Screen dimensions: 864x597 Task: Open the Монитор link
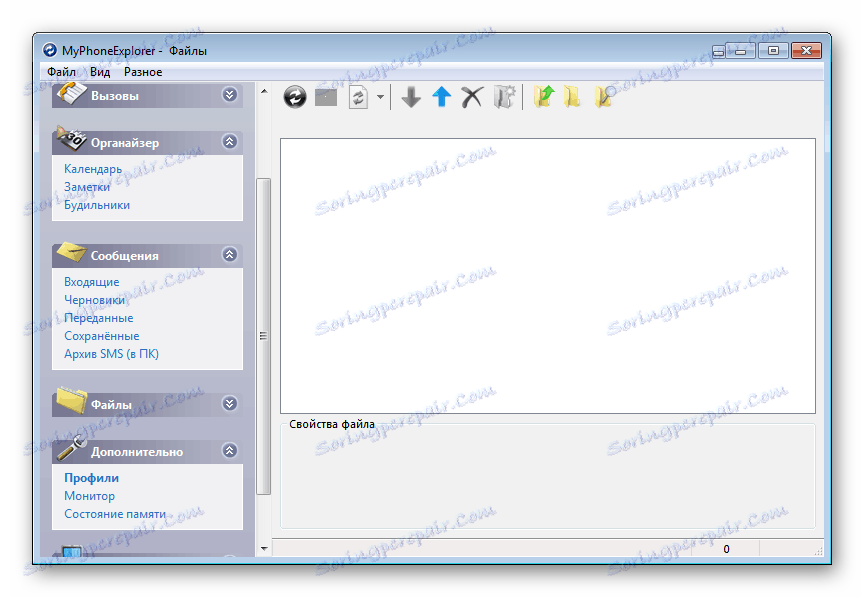pyautogui.click(x=89, y=496)
